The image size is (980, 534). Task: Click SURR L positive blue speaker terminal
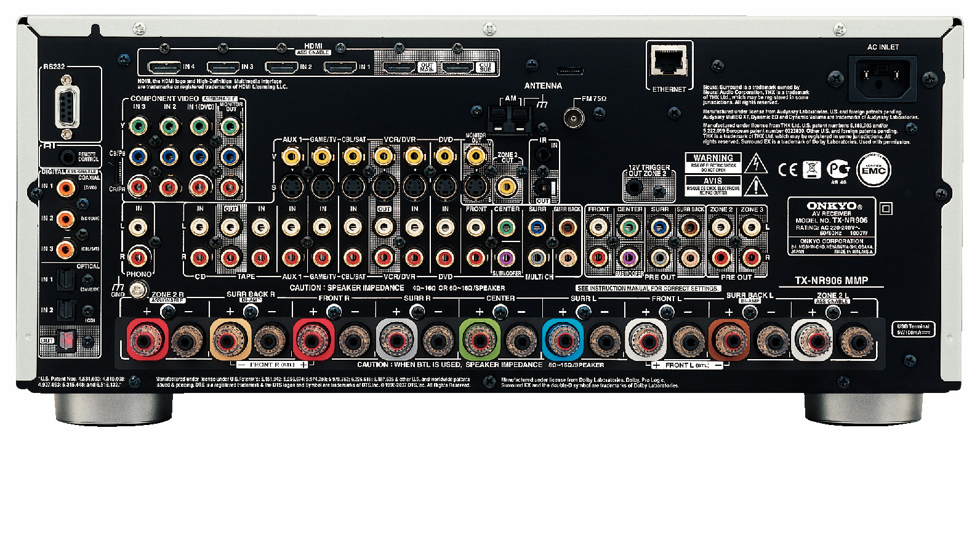[x=563, y=341]
